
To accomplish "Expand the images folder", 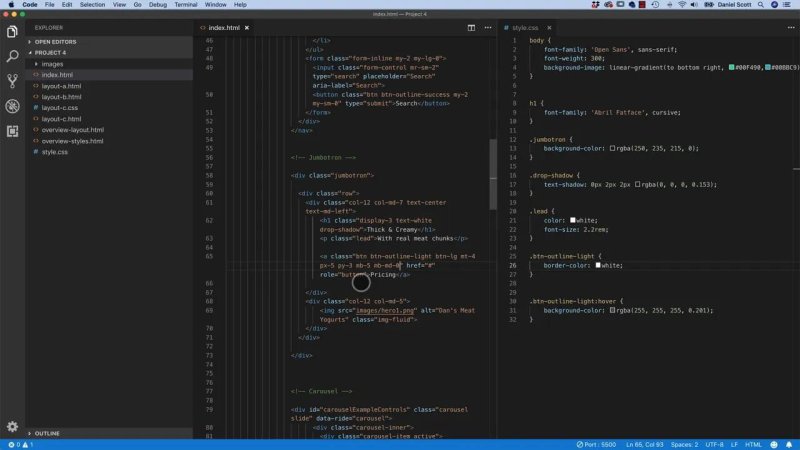I will point(109,64).
